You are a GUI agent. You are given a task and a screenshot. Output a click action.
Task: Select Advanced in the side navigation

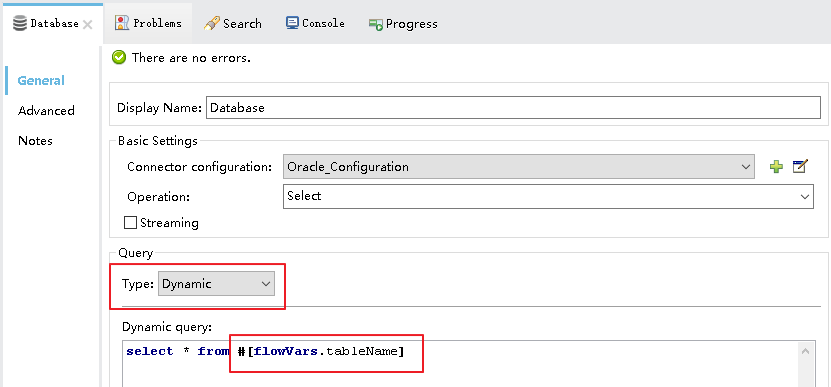[x=46, y=111]
